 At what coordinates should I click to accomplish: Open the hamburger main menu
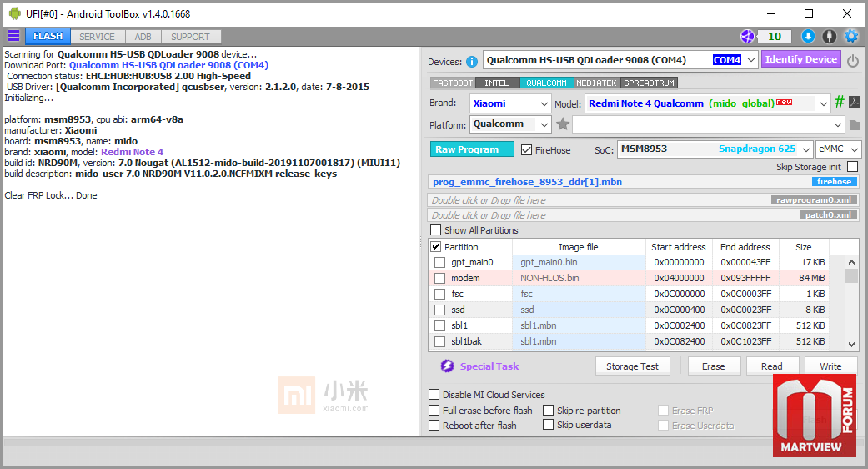click(14, 36)
